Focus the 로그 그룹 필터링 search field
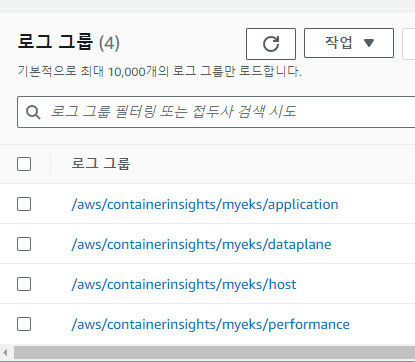This screenshot has height=362, width=415. pos(216,112)
